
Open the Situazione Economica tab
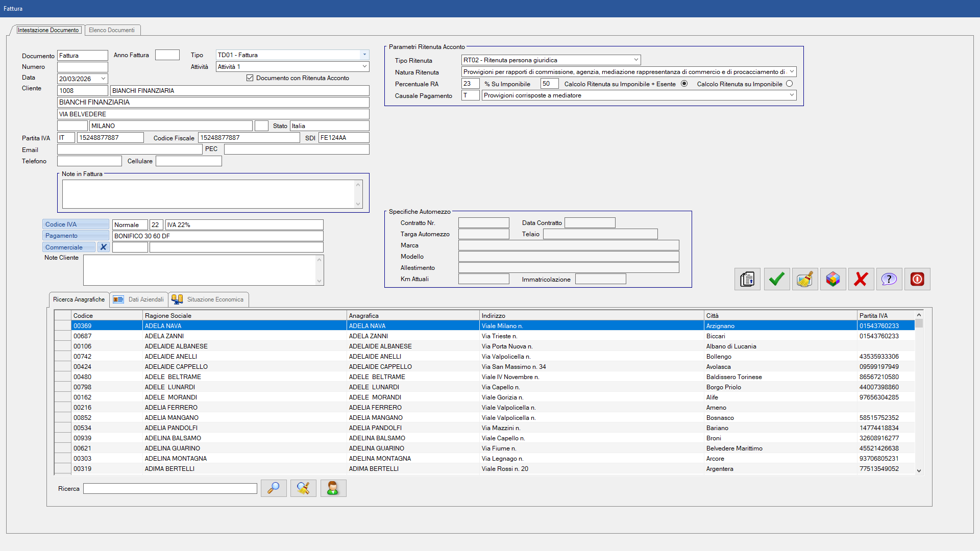click(x=209, y=299)
